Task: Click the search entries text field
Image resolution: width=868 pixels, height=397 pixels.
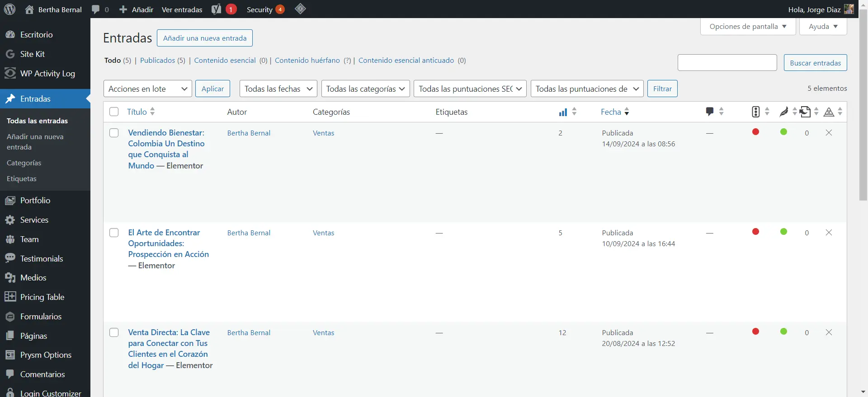Action: coord(727,63)
